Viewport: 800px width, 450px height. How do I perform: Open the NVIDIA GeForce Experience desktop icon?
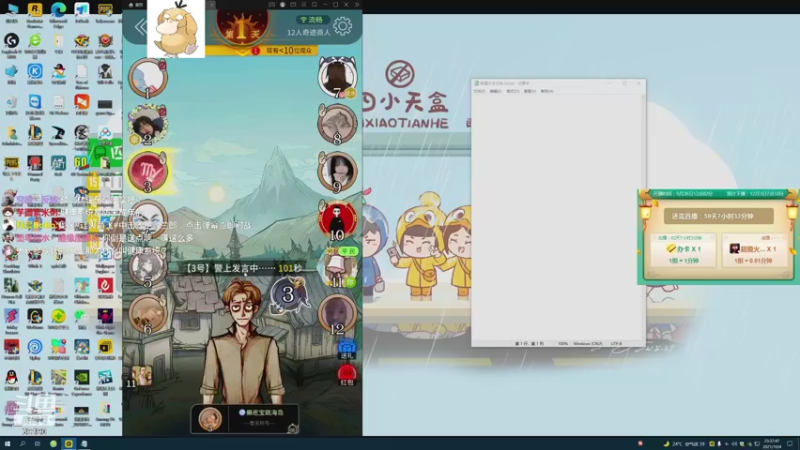(x=82, y=381)
